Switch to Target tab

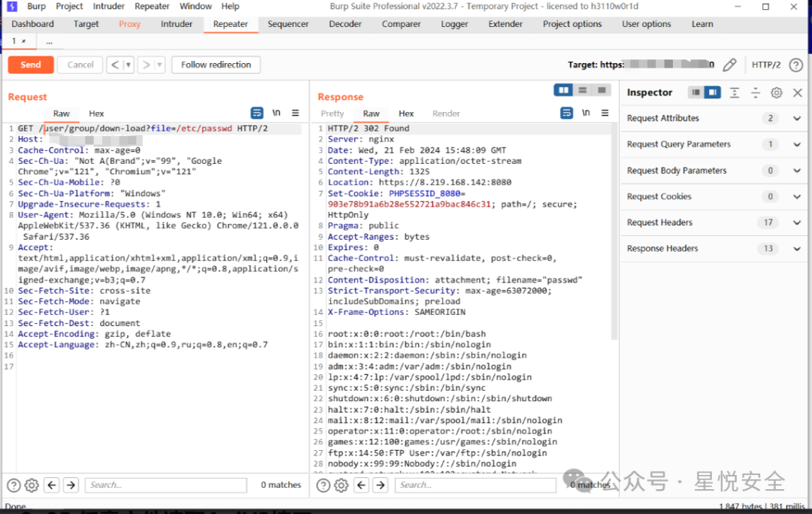click(x=86, y=24)
